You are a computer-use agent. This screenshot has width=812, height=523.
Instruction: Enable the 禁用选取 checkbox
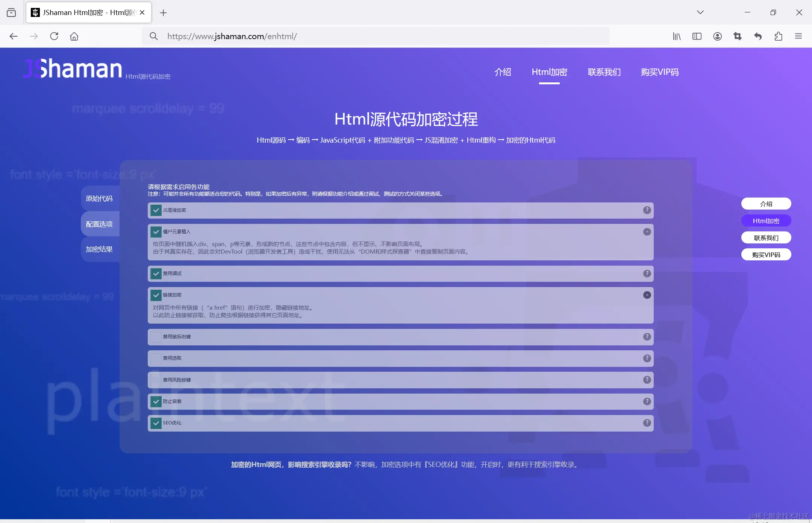(x=156, y=358)
